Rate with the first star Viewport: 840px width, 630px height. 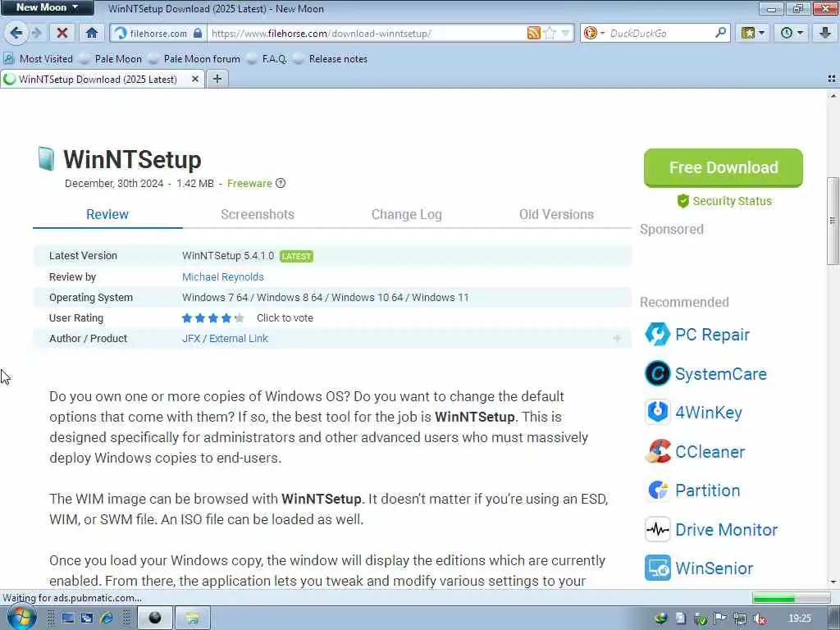tap(187, 318)
